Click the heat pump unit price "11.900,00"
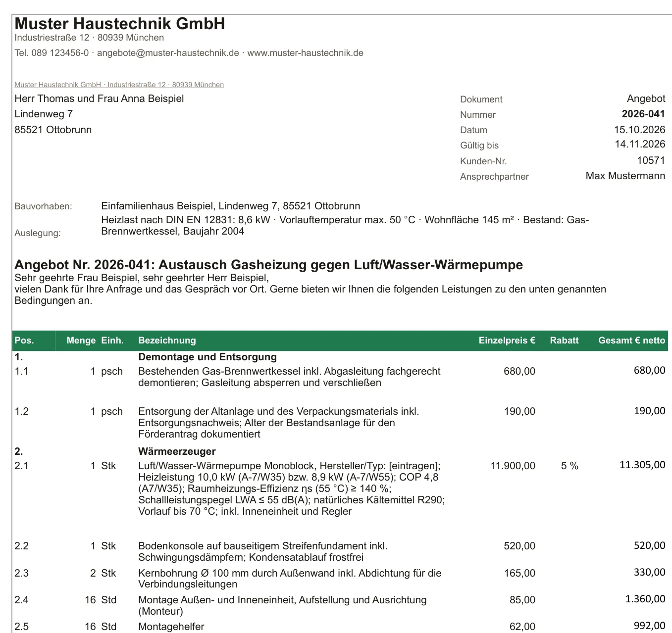This screenshot has height=633, width=672. click(x=513, y=466)
